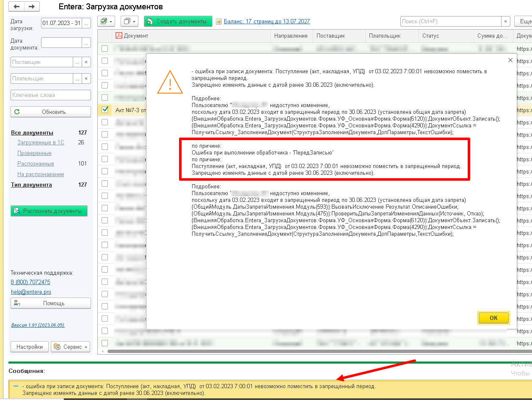
Task: Select the Проверенные filter
Action: 34,153
